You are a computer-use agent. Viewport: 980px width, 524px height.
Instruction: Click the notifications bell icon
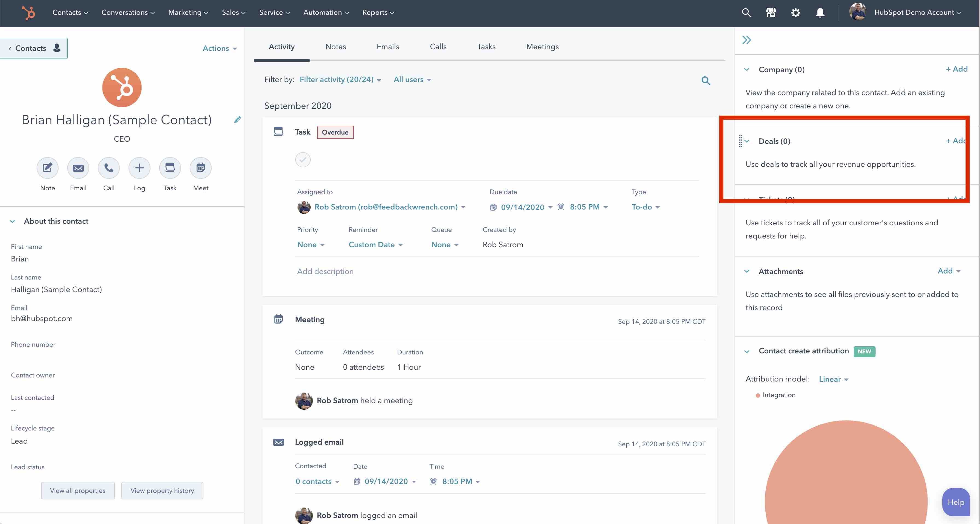tap(820, 12)
